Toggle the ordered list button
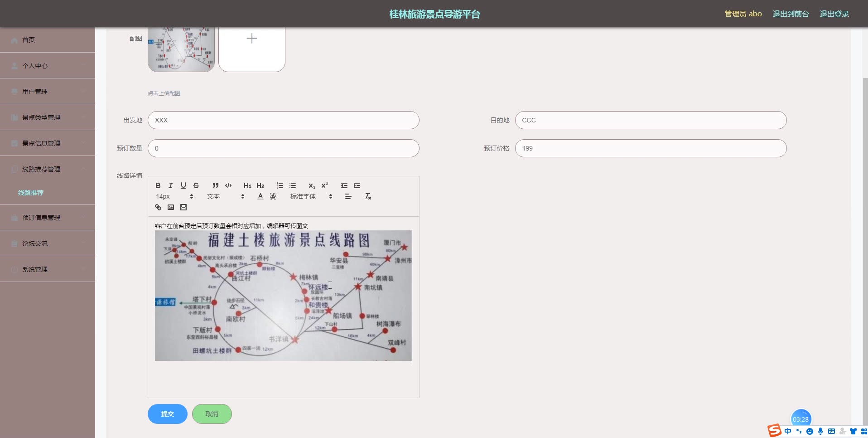This screenshot has height=438, width=868. [x=280, y=185]
